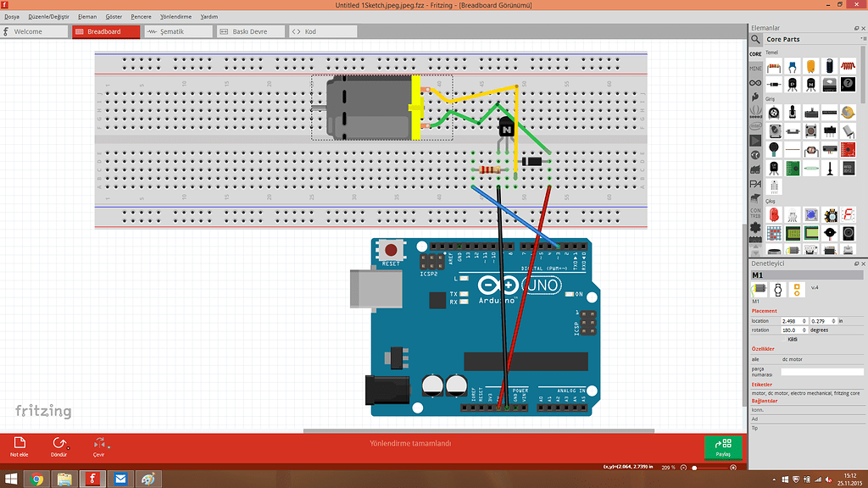Click the zoom out minus button
The height and width of the screenshot is (488, 868).
tap(684, 468)
